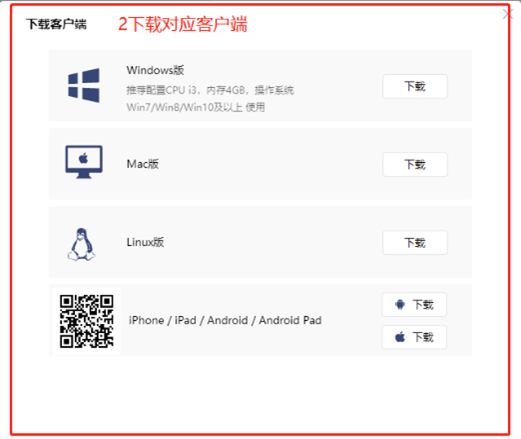This screenshot has height=439, width=521.
Task: Download the Android mobile client
Action: (414, 304)
